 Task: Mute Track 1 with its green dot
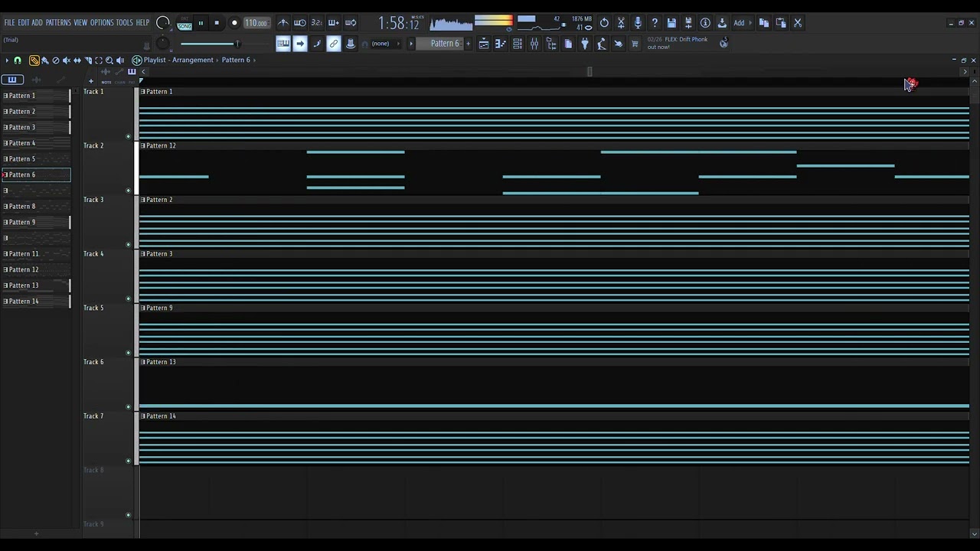[x=128, y=136]
